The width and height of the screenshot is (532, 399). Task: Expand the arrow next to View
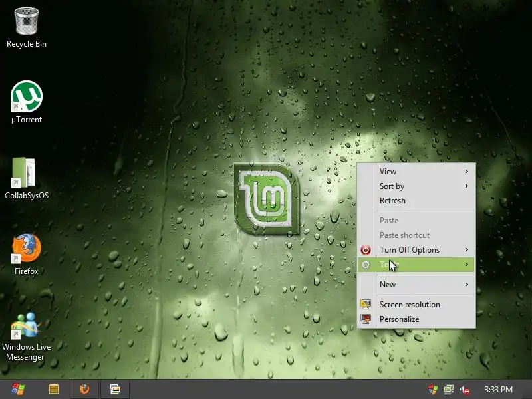(467, 172)
